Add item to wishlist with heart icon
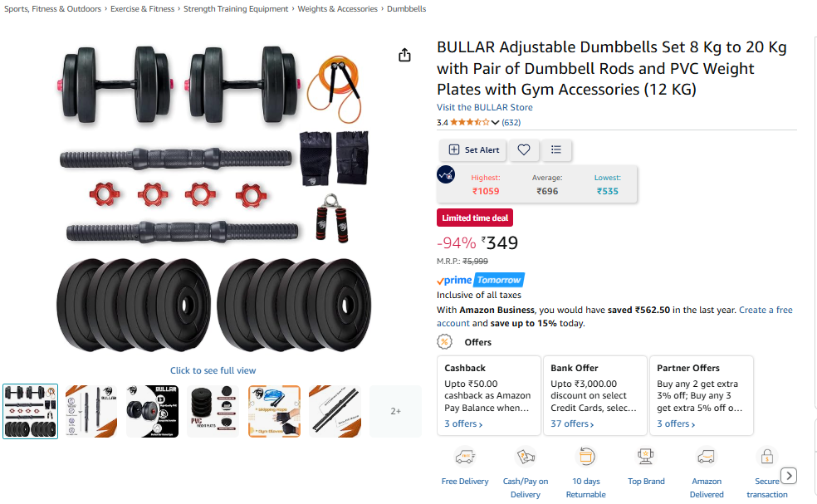This screenshot has height=504, width=817. tap(524, 149)
